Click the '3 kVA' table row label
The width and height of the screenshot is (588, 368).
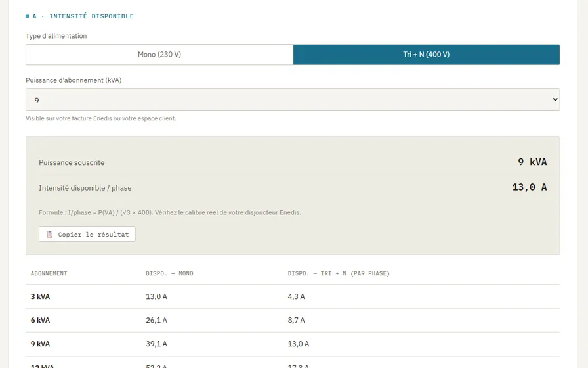(40, 296)
